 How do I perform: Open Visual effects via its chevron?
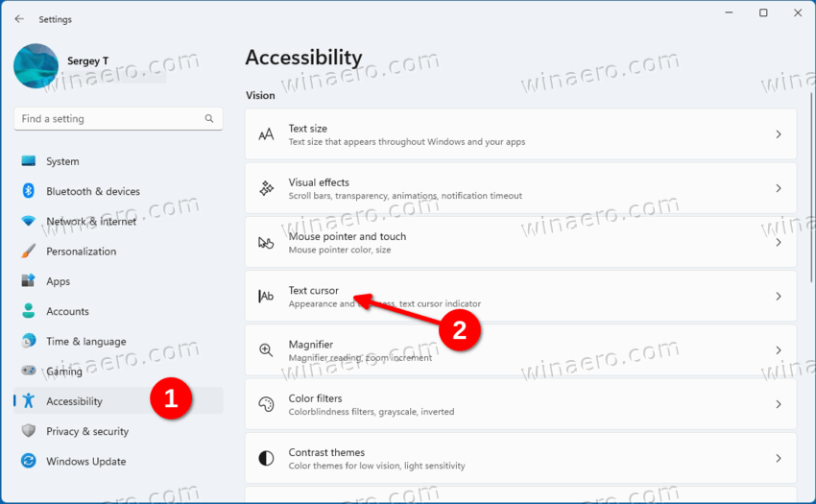779,189
